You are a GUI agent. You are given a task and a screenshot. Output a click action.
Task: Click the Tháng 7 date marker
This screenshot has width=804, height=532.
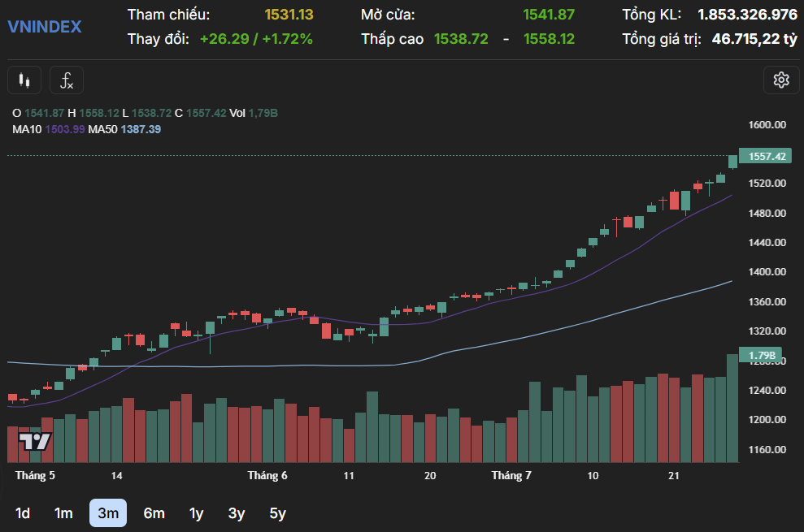[511, 475]
